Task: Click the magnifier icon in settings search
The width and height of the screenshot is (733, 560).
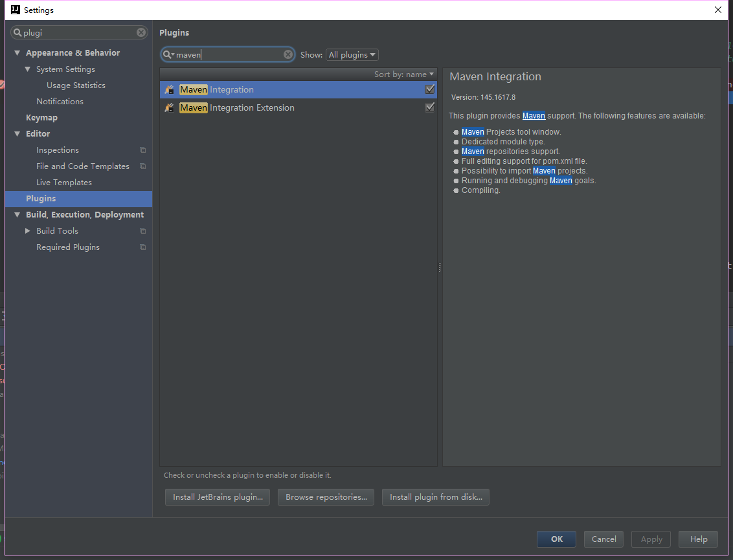Action: (17, 32)
